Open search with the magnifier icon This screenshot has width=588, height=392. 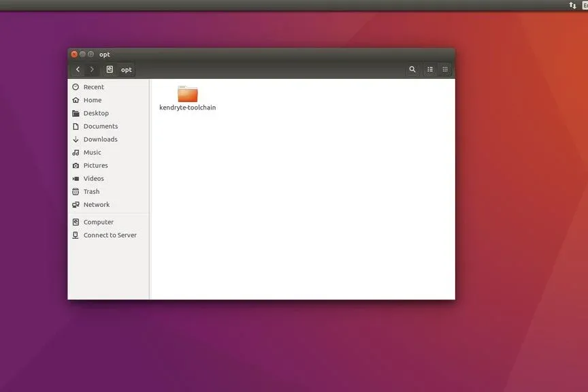412,69
